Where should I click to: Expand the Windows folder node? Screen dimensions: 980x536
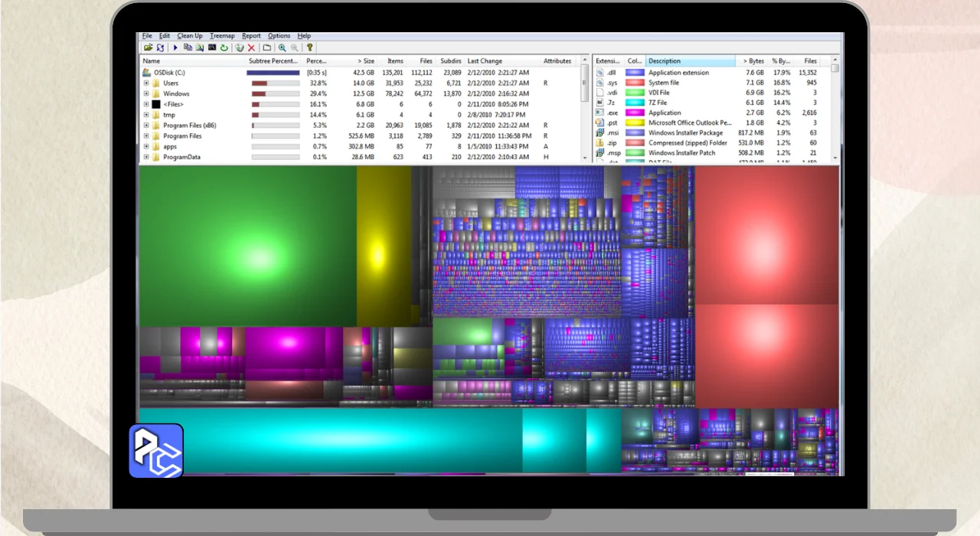(x=145, y=93)
